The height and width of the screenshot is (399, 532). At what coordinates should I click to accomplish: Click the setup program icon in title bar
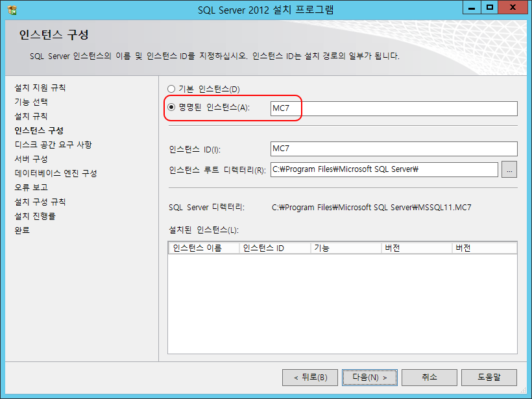12,10
